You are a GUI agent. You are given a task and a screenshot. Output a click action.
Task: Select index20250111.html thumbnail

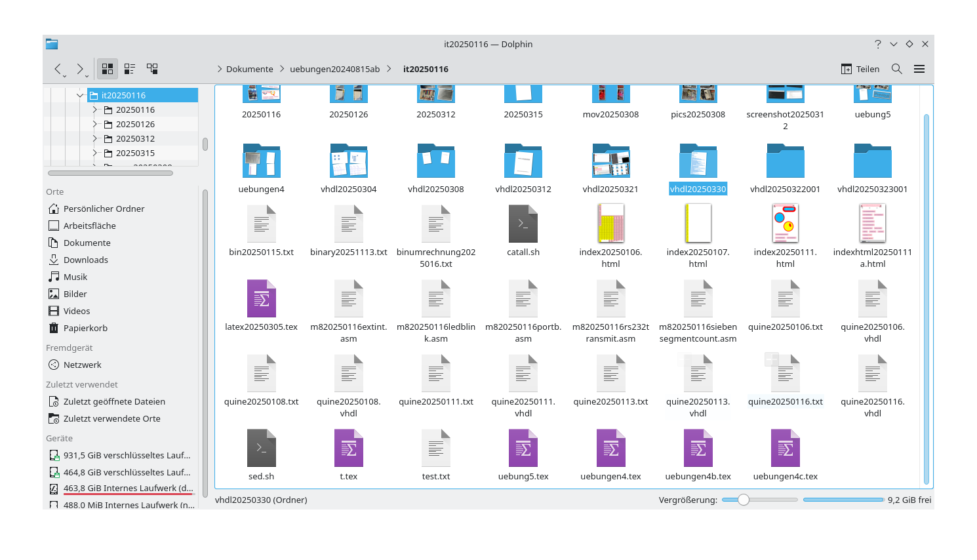tap(785, 224)
